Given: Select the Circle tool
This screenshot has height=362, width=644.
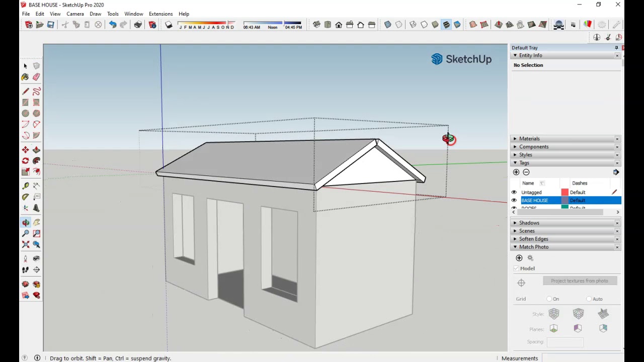Looking at the screenshot, I should pos(25,114).
